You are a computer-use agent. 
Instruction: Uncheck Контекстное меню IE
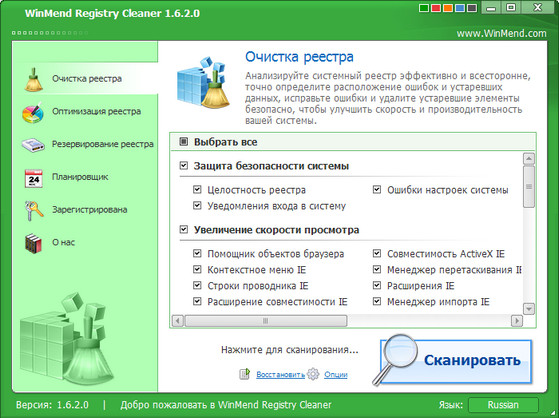[x=197, y=269]
